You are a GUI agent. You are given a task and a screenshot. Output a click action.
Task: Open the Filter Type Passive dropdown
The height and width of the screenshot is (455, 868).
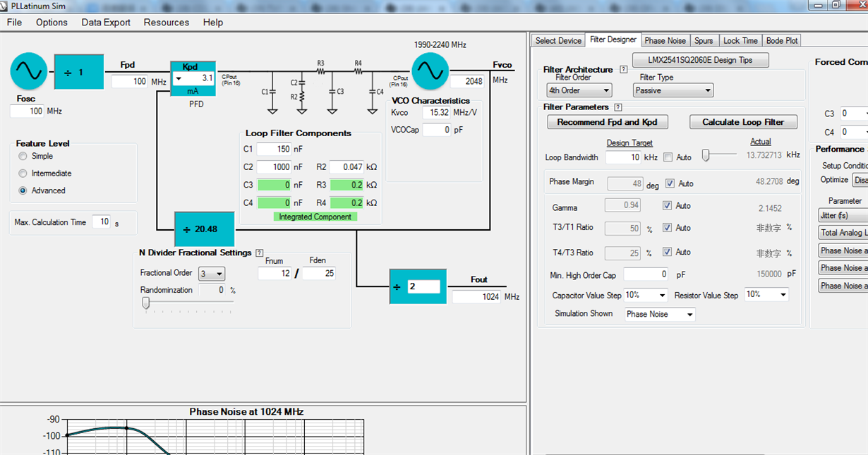click(673, 90)
